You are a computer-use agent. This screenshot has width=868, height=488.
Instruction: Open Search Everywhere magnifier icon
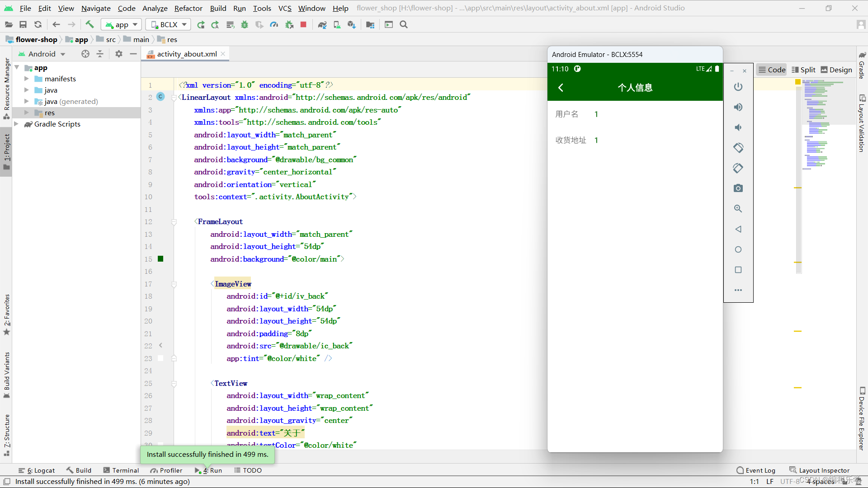tap(404, 24)
